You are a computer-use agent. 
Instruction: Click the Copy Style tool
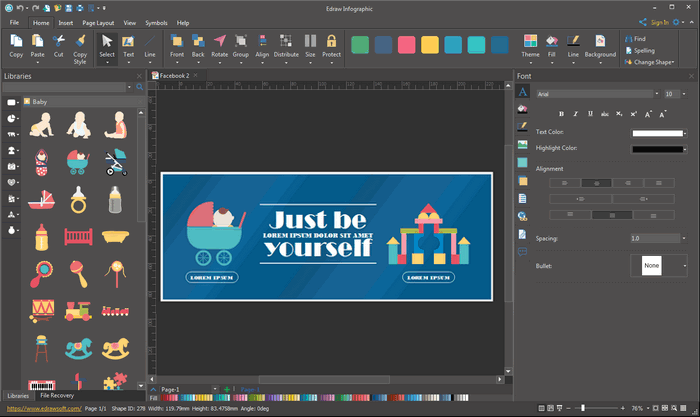[x=80, y=46]
